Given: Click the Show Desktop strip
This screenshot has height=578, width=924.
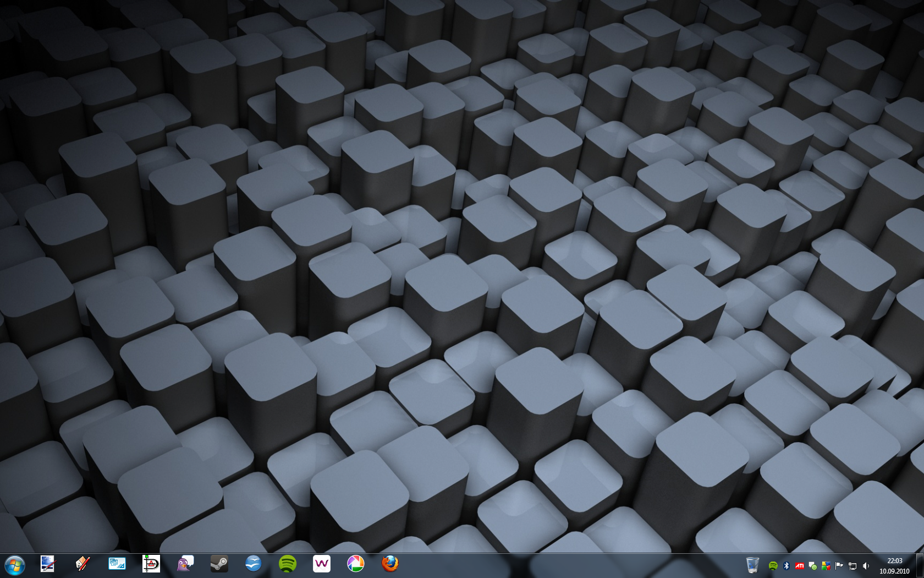Looking at the screenshot, I should [920, 566].
